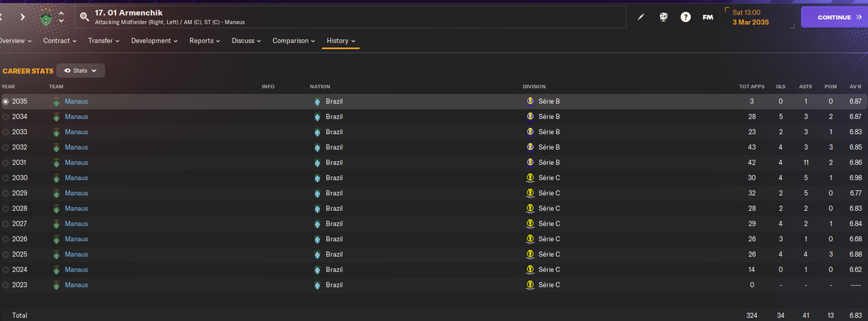Select the 2026 season radio button
Screen dimensions: 868x321
(x=6, y=239)
